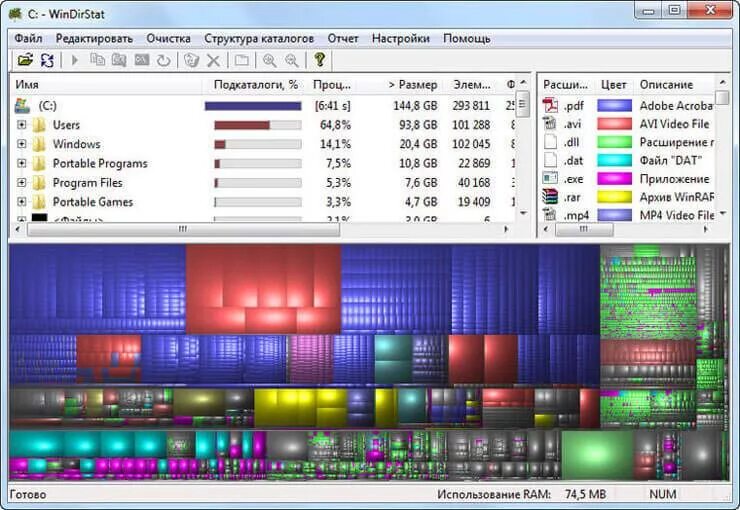Click the .dll file type icon
This screenshot has height=510, width=740.
pos(550,142)
